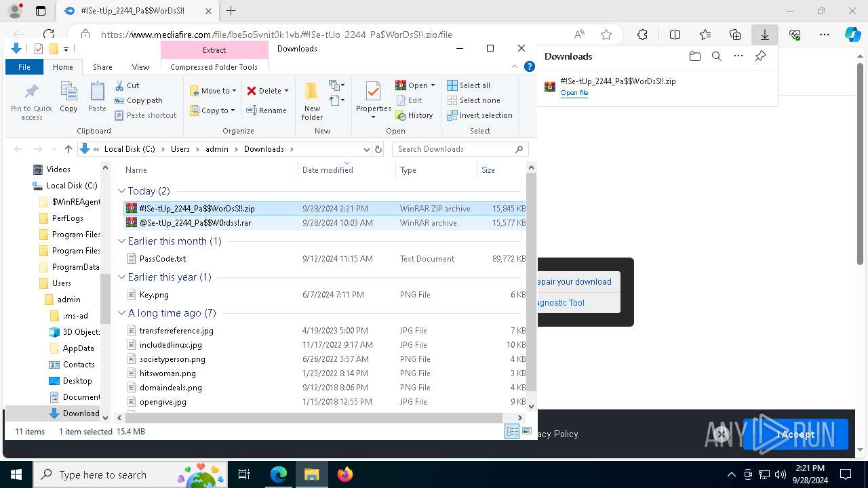The image size is (868, 488).
Task: Search downloads in Edge Downloads panel
Action: (x=716, y=56)
